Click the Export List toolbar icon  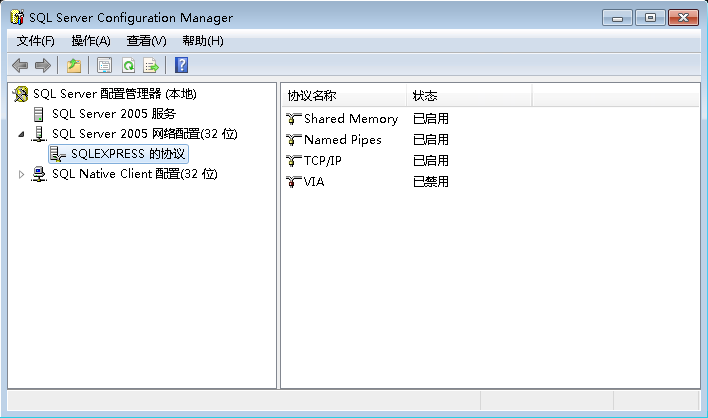tap(151, 65)
